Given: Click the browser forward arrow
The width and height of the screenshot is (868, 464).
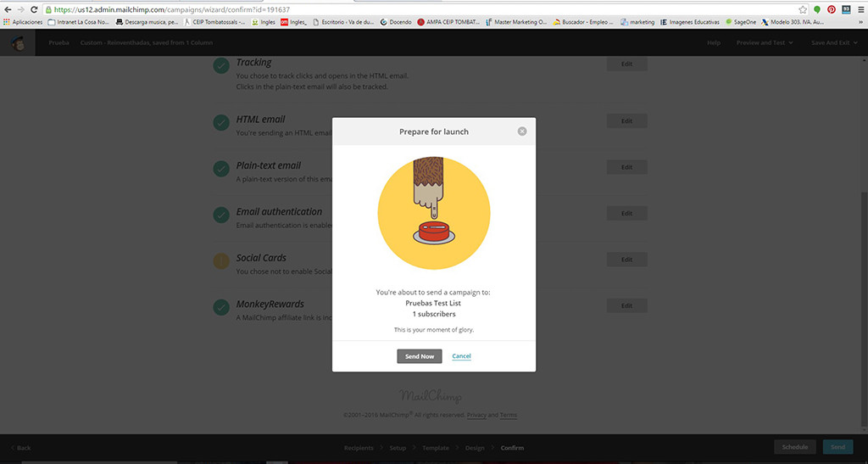Looking at the screenshot, I should click(x=21, y=9).
